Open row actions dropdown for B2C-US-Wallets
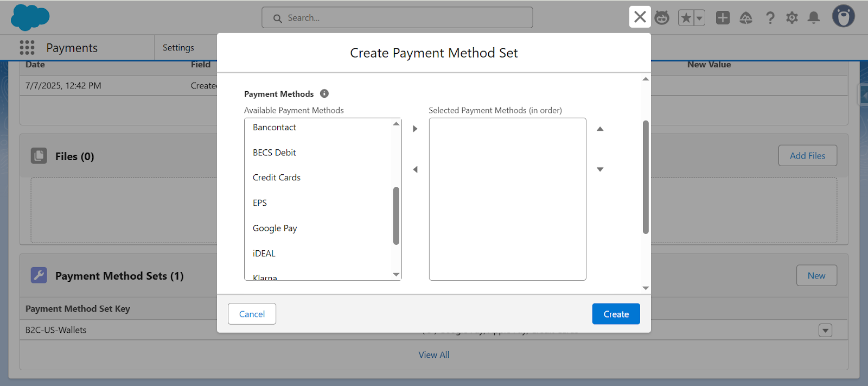Viewport: 868px width, 386px height. [825, 330]
